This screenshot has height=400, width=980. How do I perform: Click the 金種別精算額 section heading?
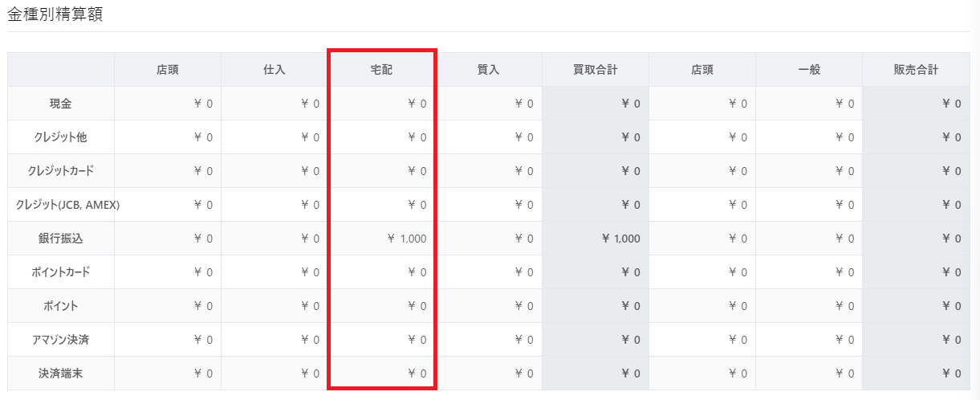tap(55, 14)
